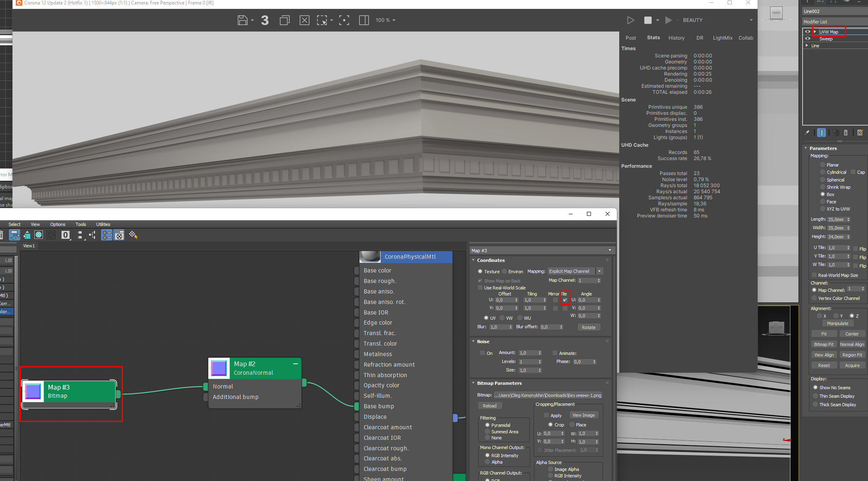Select the Planar mapping radio button
Image resolution: width=868 pixels, height=481 pixels.
[x=822, y=165]
